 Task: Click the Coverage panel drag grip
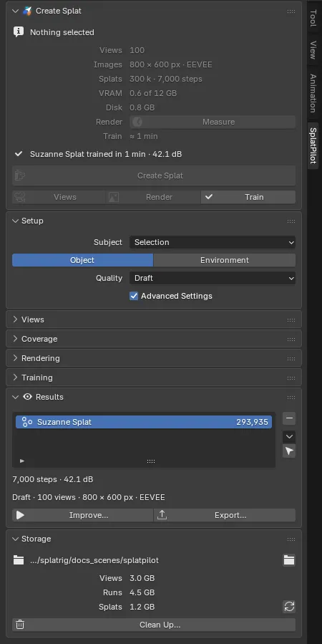(x=291, y=339)
